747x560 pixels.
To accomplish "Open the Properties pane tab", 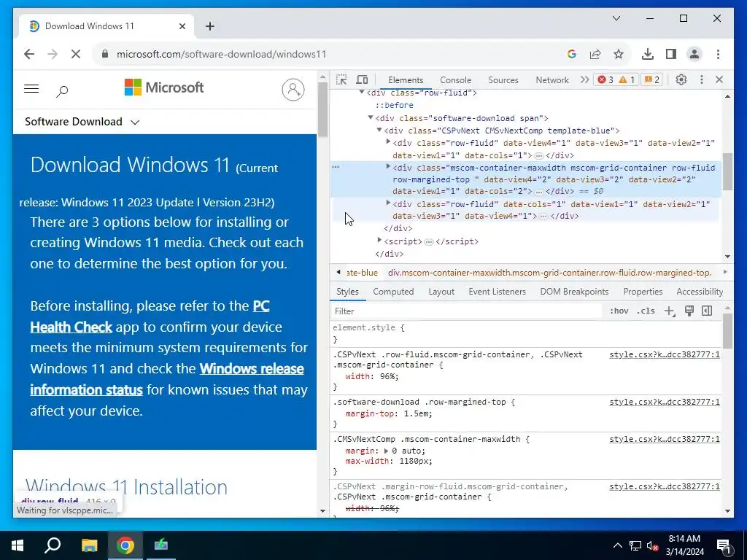I will click(643, 292).
